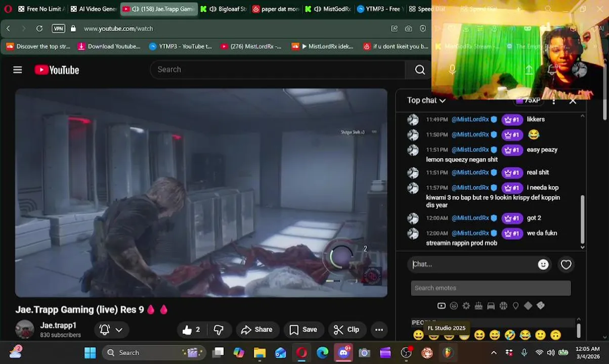Open the Opera menu logo
Screen dimensions: 609x364
8,9
